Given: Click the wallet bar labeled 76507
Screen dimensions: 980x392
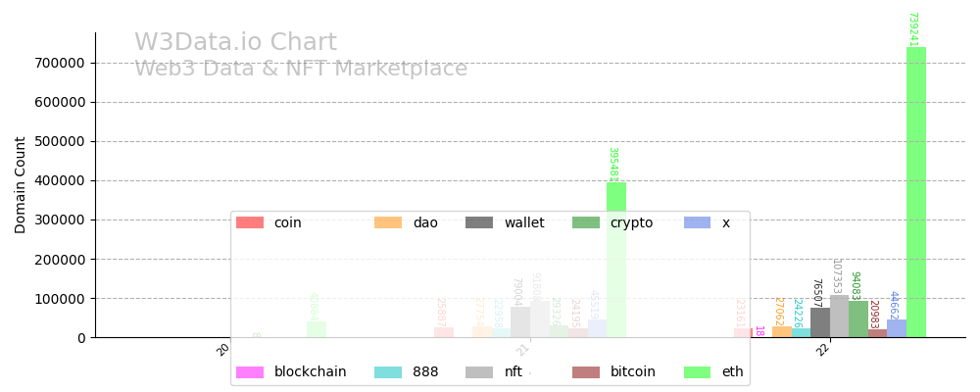Looking at the screenshot, I should pos(820,322).
